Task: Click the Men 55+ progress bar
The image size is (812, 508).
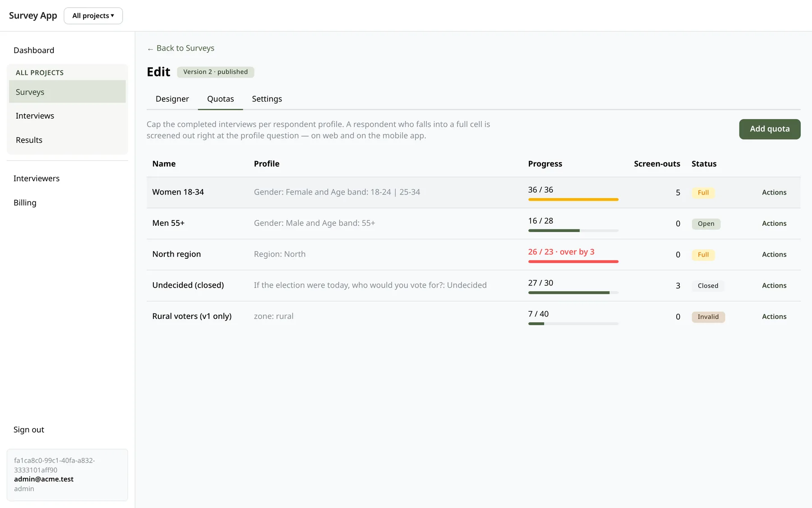Action: (x=573, y=231)
